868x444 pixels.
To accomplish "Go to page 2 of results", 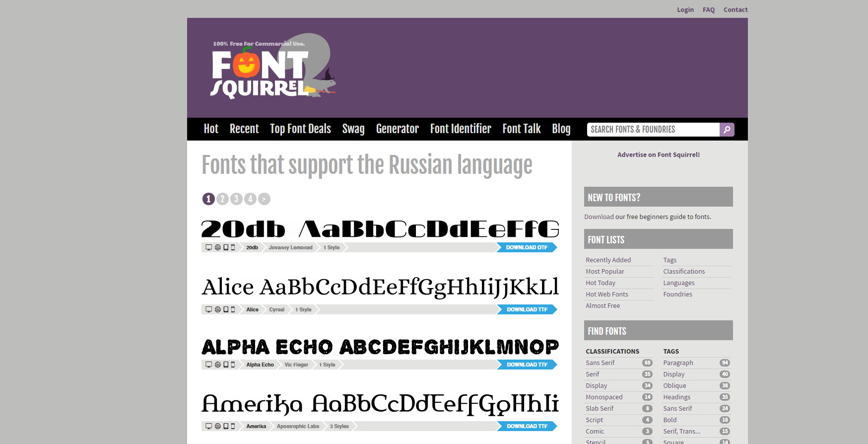I will coord(222,199).
